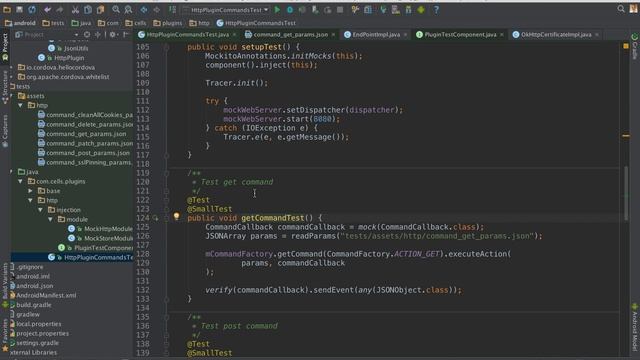Image resolution: width=640 pixels, height=360 pixels.
Task: Click the Stop square icon
Action: tap(340, 9)
